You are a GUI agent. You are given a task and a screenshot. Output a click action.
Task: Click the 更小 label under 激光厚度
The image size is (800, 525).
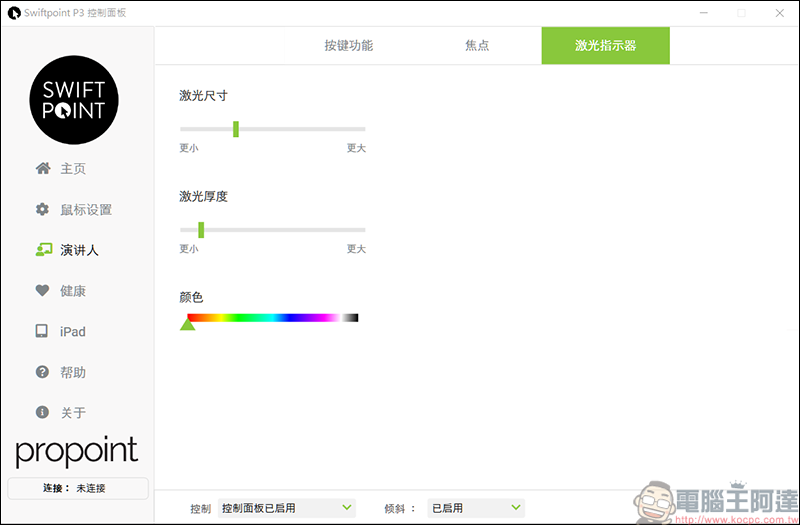189,249
